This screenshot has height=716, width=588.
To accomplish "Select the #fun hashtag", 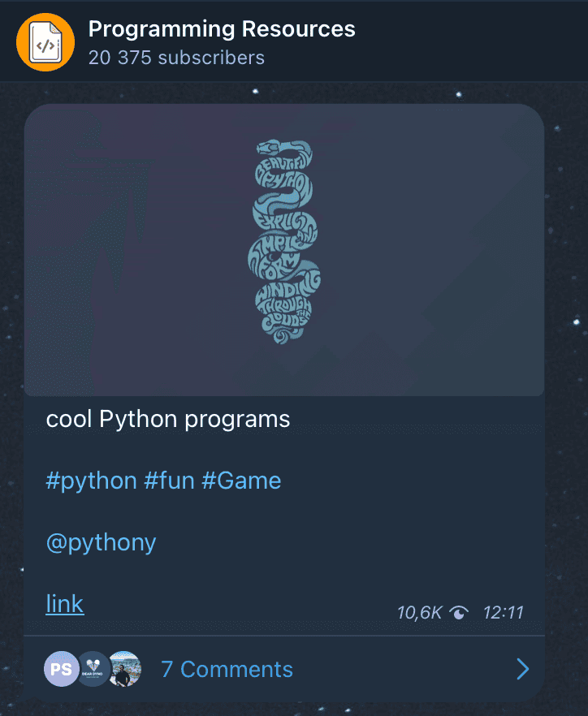I will [169, 481].
